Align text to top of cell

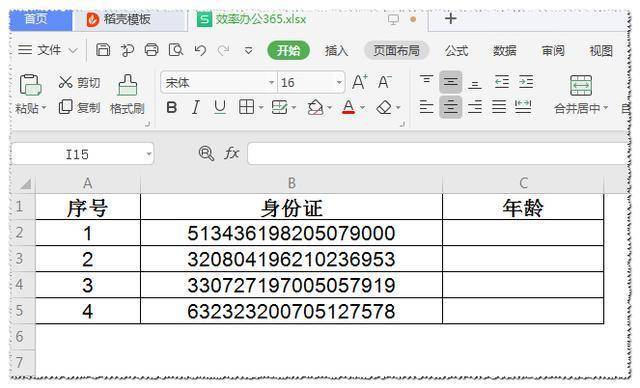click(x=427, y=80)
